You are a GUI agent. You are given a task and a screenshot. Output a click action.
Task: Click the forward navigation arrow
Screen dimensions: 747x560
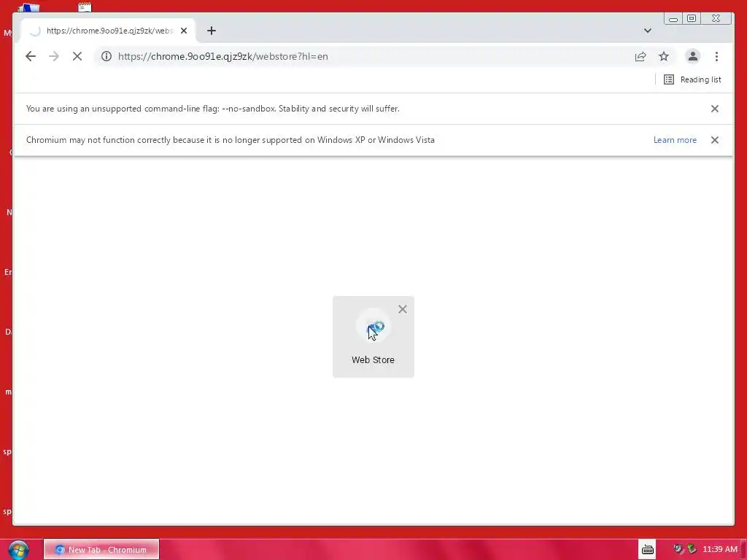[x=54, y=56]
